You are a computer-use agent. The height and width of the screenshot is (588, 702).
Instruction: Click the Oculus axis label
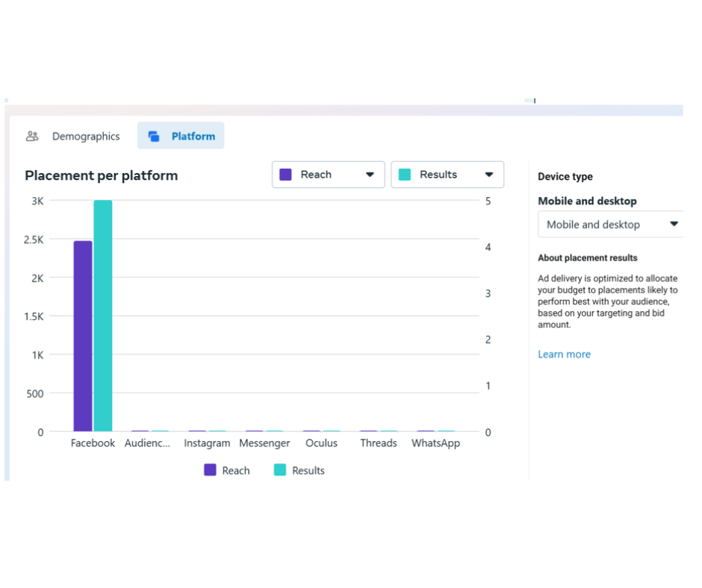321,443
